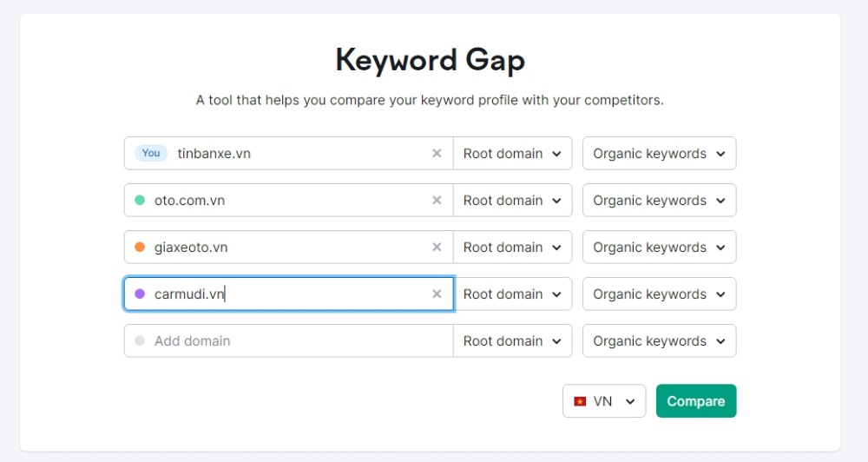Focus the tinbanxe.vn domain field
Screen dimensions: 868x462
click(x=295, y=154)
